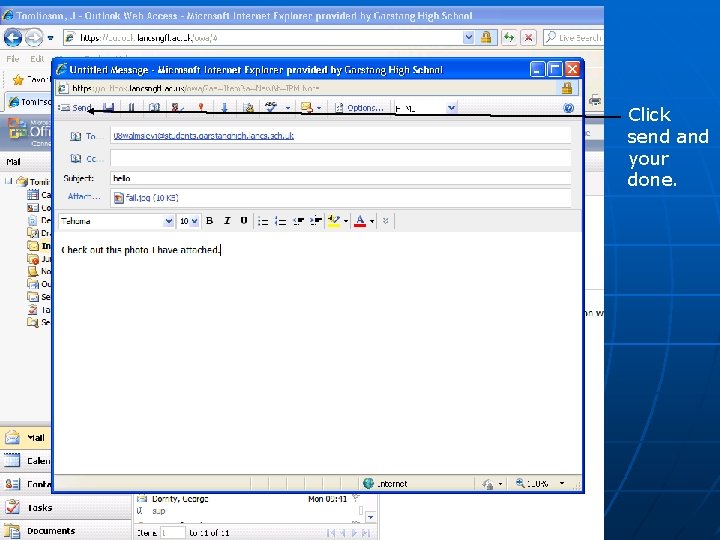Click into the empty Cc field
The height and width of the screenshot is (540, 720).
pos(340,158)
